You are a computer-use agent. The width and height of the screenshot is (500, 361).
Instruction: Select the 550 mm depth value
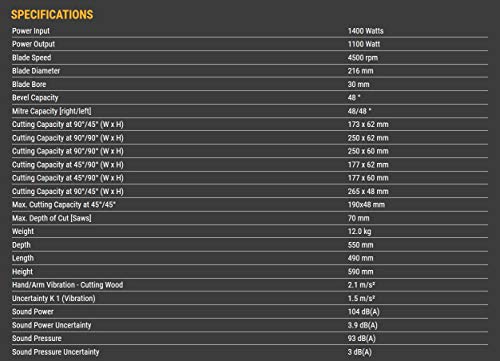pos(360,245)
